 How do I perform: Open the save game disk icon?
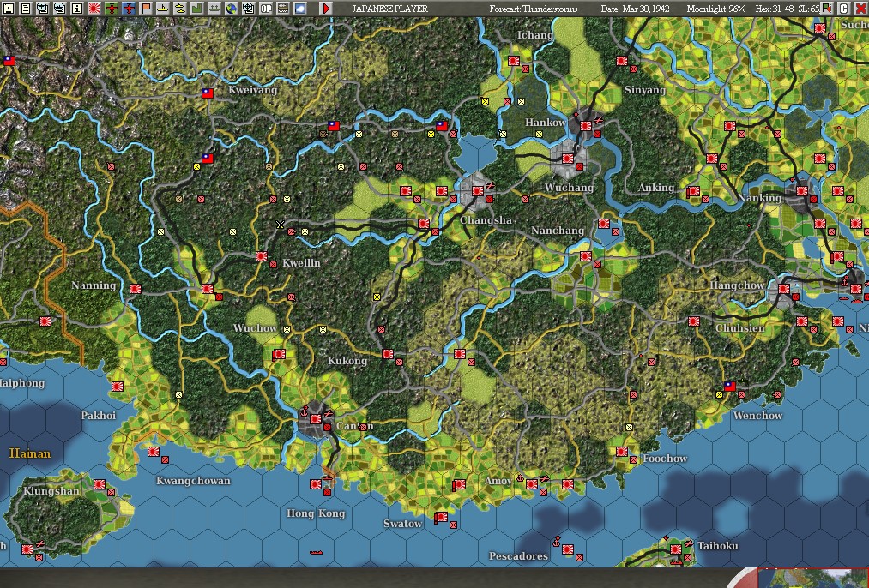click(x=9, y=8)
